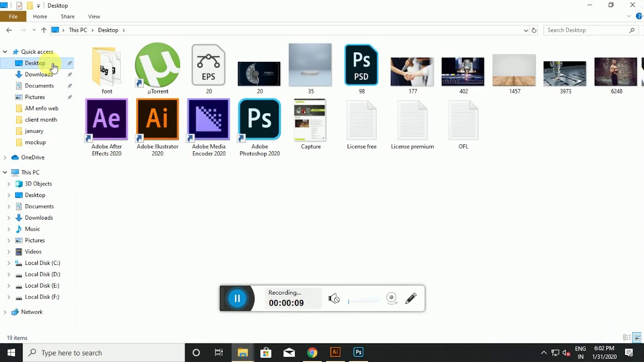
Task: Select the OFL text file
Action: click(x=463, y=121)
